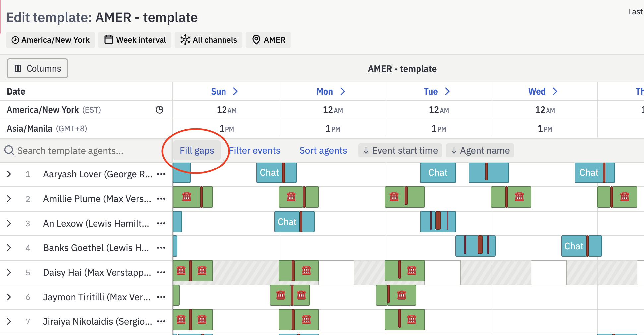
Task: Expand row 4 Banks Goethel
Action: pyautogui.click(x=9, y=248)
